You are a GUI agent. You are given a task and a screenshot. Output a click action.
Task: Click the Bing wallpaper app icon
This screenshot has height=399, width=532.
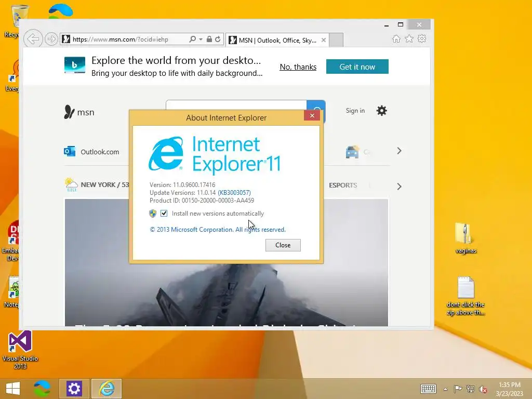click(75, 65)
